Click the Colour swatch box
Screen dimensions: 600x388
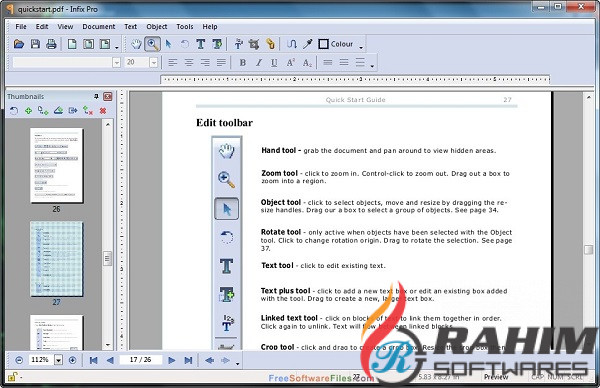tap(323, 44)
